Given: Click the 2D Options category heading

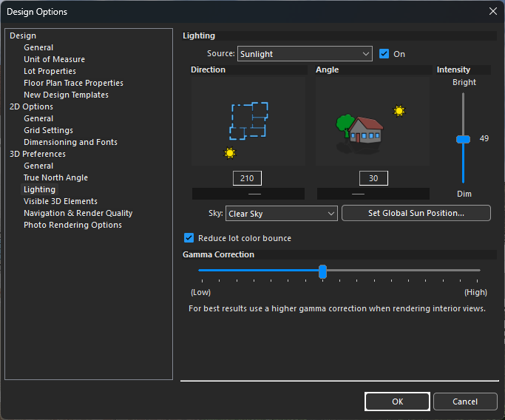Looking at the screenshot, I should coord(31,106).
